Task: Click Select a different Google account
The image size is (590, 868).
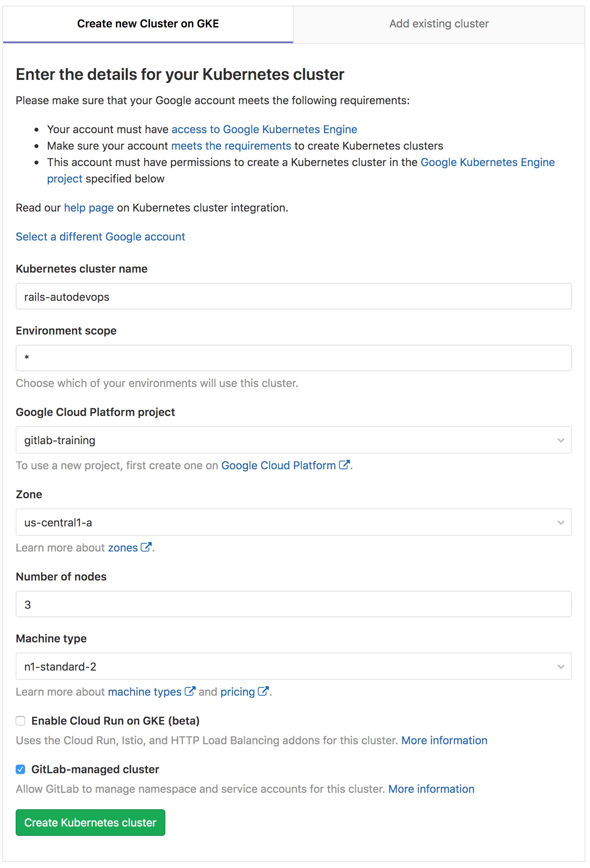Action: point(100,237)
